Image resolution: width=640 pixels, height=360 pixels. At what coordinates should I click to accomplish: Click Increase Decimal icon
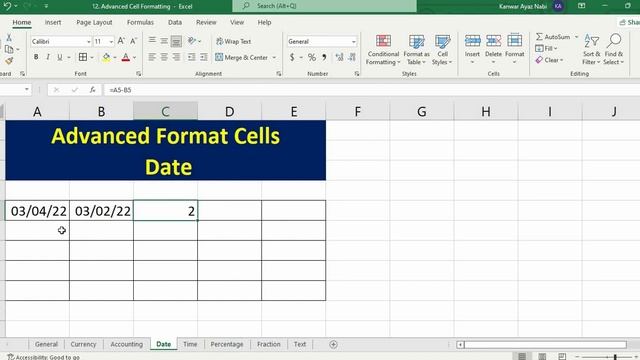click(x=339, y=58)
